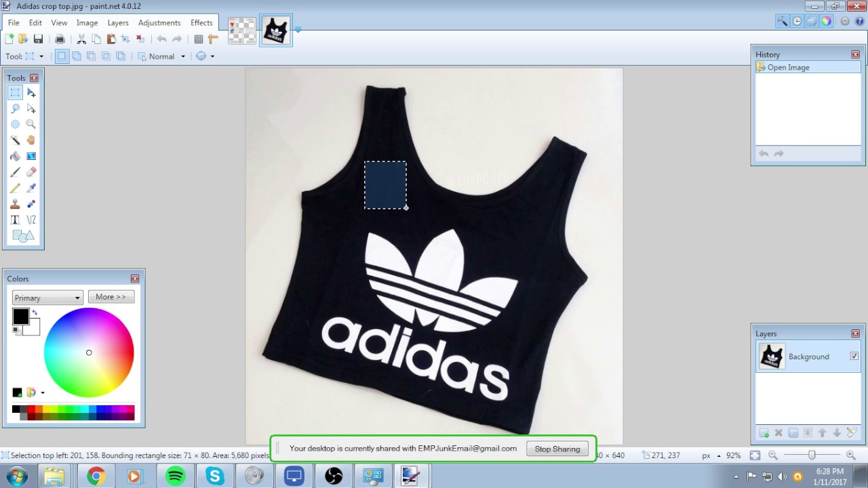Select the Paintbrush tool
Viewport: 868px width, 488px height.
(x=15, y=172)
